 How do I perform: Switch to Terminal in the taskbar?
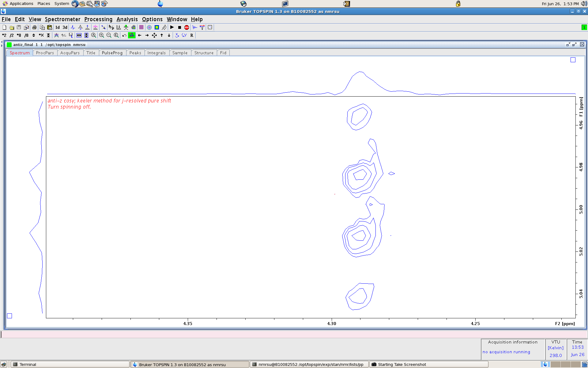(x=70, y=364)
